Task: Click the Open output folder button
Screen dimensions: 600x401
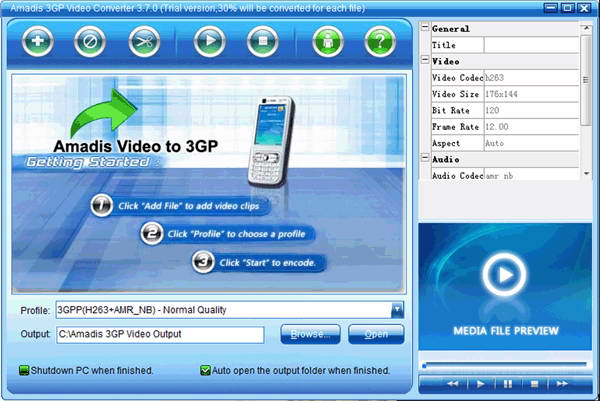Action: tap(376, 334)
